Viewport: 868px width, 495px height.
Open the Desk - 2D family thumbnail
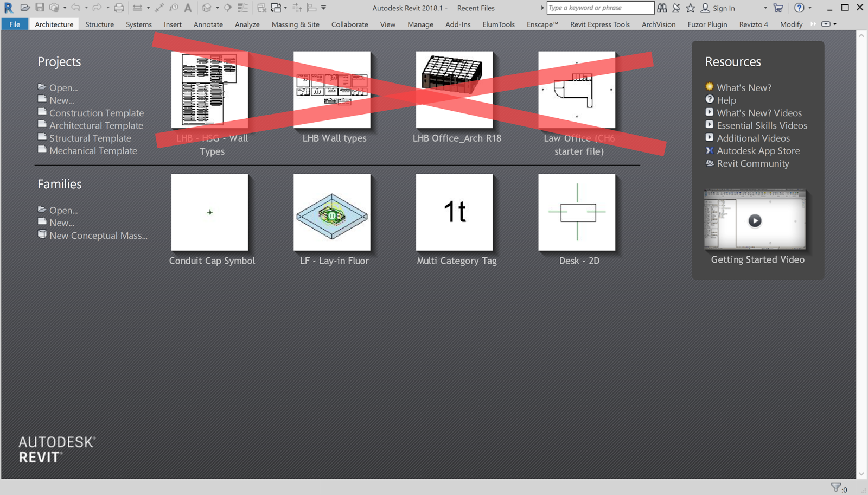click(577, 212)
